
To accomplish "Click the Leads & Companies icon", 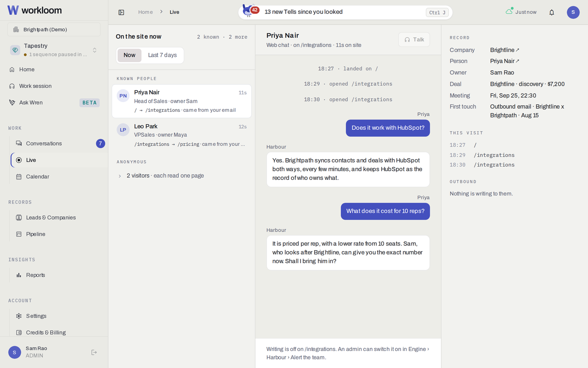I will pos(19,218).
